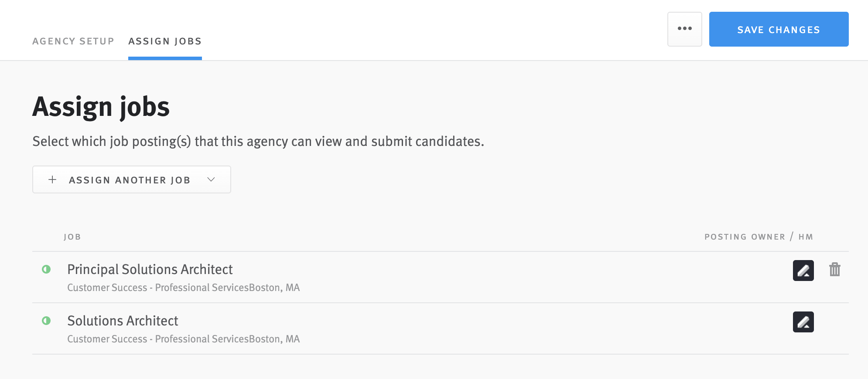Screen dimensions: 868x379
Task: Click the plus icon on Assign Another Job
Action: [x=52, y=179]
